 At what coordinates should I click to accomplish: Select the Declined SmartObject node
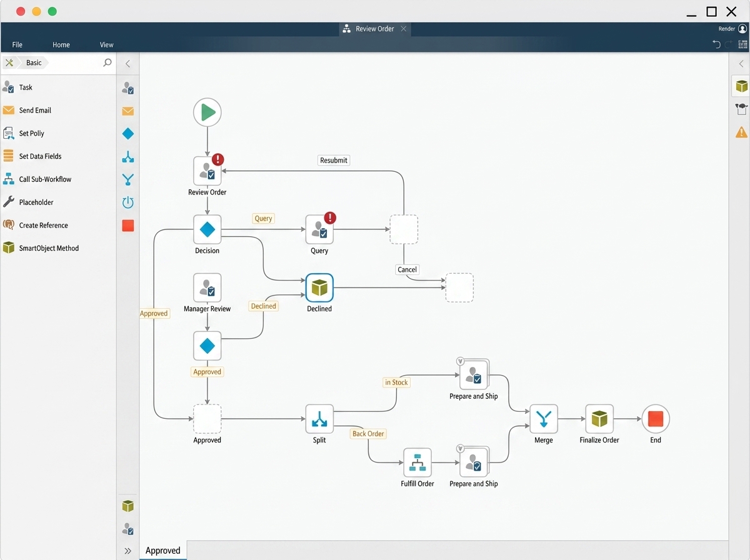(319, 287)
